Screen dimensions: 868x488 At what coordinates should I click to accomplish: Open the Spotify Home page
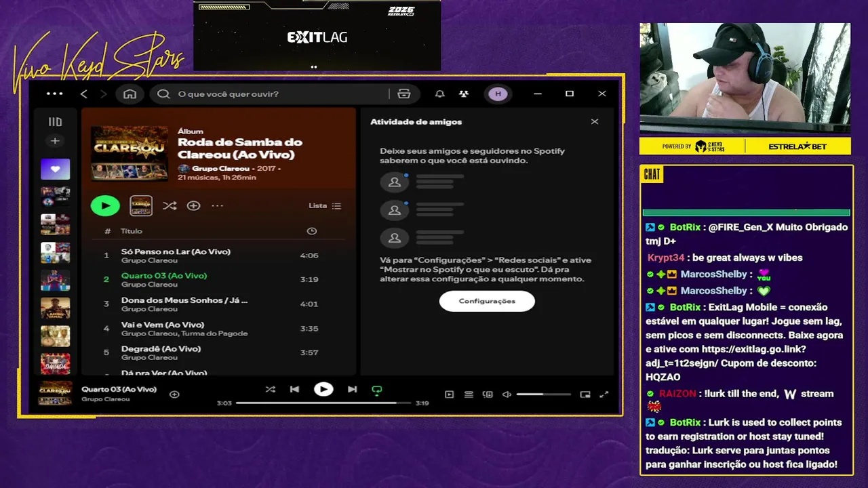[x=130, y=94]
